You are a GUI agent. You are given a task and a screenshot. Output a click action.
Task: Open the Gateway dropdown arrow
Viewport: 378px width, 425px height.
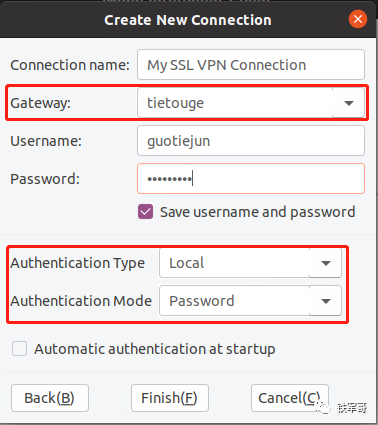click(x=349, y=103)
